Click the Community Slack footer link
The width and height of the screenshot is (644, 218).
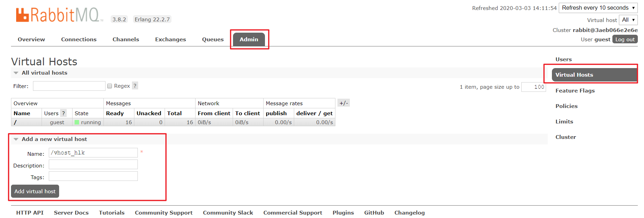tap(228, 212)
